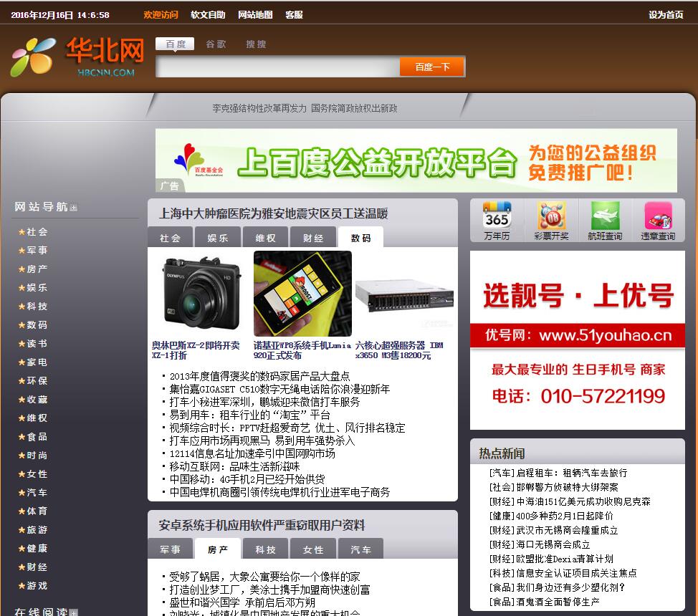Go to 体育 in sidebar navigation
The image size is (698, 616).
pos(37,511)
